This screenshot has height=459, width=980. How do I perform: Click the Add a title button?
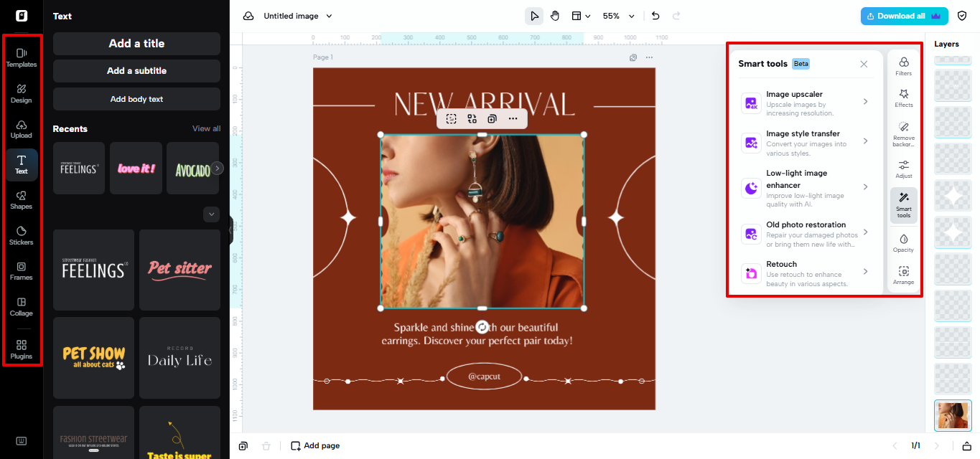pyautogui.click(x=136, y=43)
